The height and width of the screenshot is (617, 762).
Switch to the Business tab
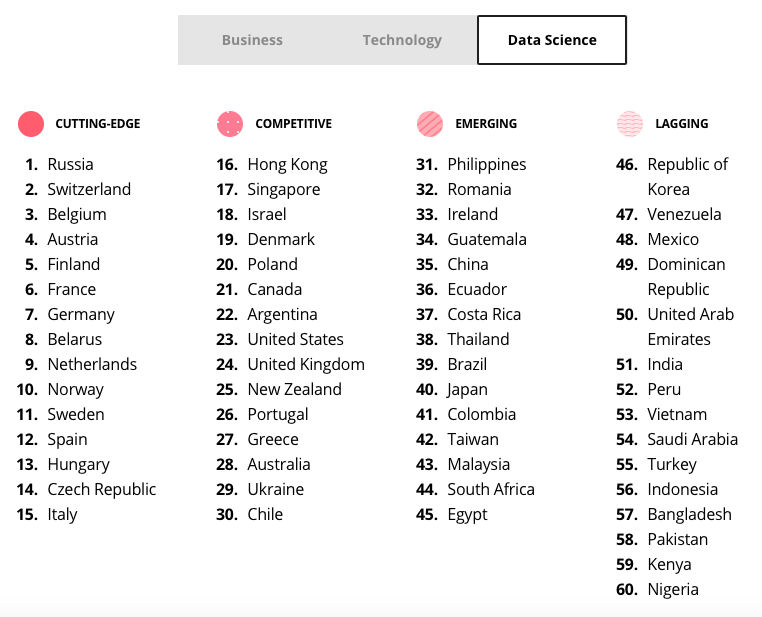(x=252, y=40)
